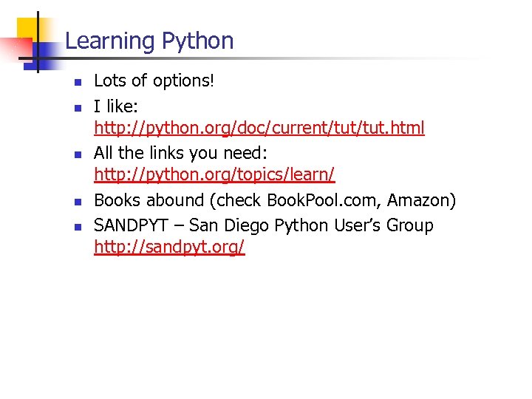
Task: Visit the sandpyt.org link
Action: click(169, 248)
